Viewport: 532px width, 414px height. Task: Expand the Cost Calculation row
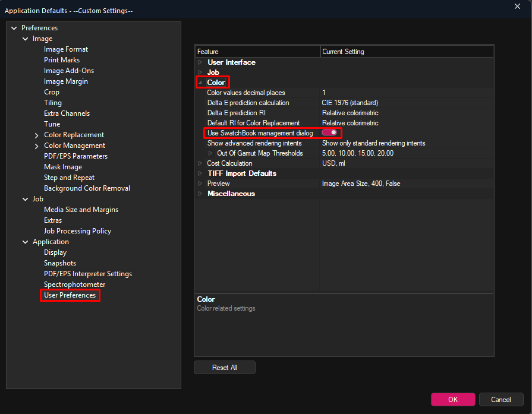pos(200,163)
